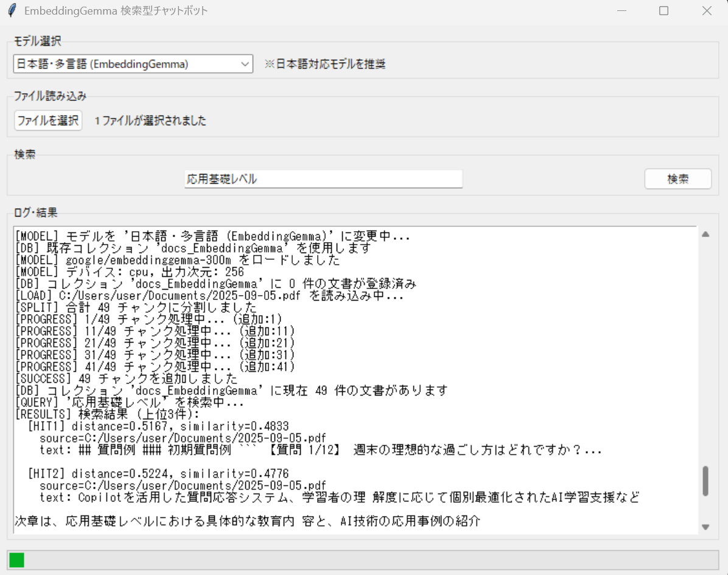The height and width of the screenshot is (575, 728).
Task: Click the 1 ファイルが選択されました status text
Action: point(150,120)
